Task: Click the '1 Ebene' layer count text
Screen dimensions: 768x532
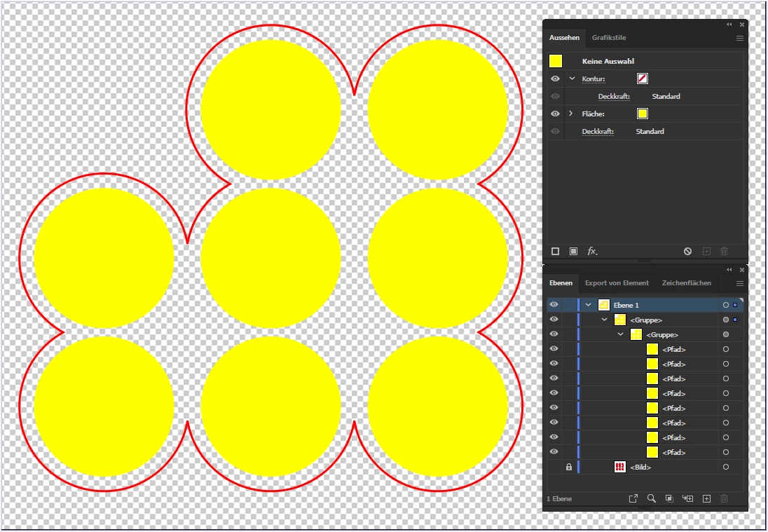Action: [559, 498]
